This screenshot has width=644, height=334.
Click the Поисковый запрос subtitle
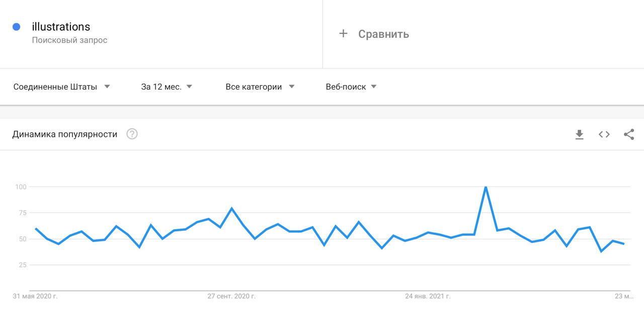point(69,40)
